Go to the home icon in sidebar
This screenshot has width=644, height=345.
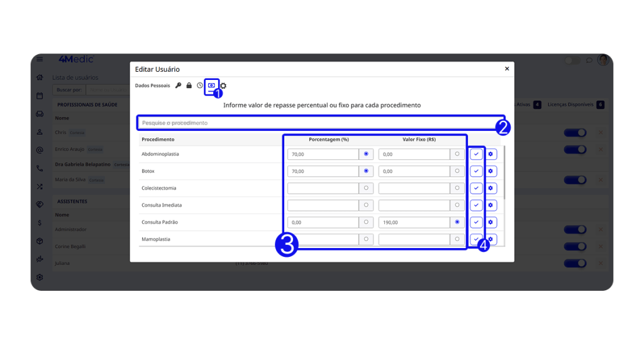[40, 77]
